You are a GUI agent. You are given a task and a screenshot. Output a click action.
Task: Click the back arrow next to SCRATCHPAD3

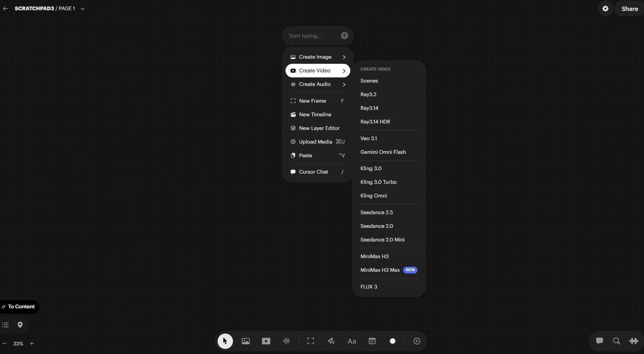[5, 9]
